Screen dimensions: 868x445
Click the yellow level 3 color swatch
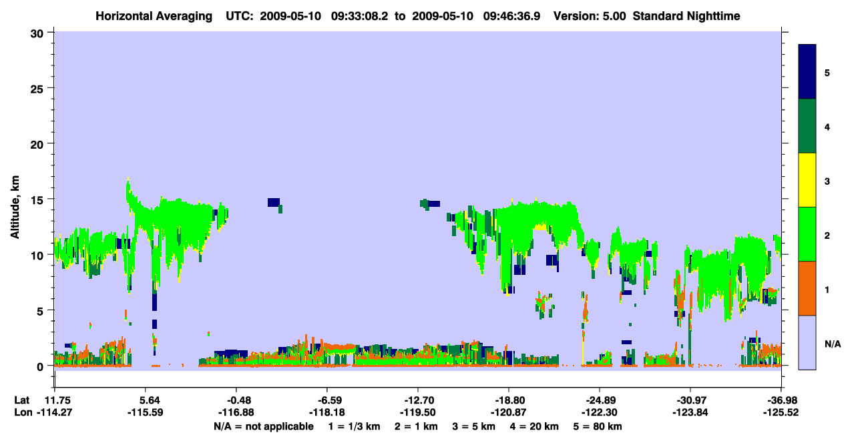807,180
